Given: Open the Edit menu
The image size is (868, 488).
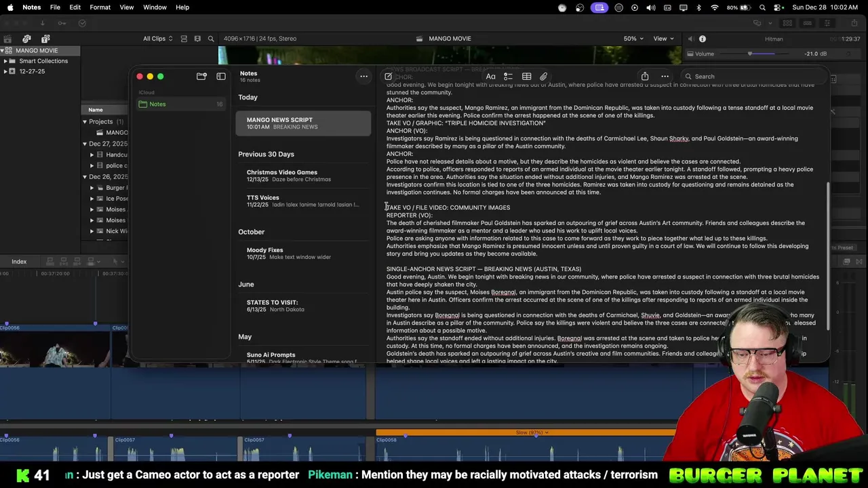Looking at the screenshot, I should (x=75, y=7).
